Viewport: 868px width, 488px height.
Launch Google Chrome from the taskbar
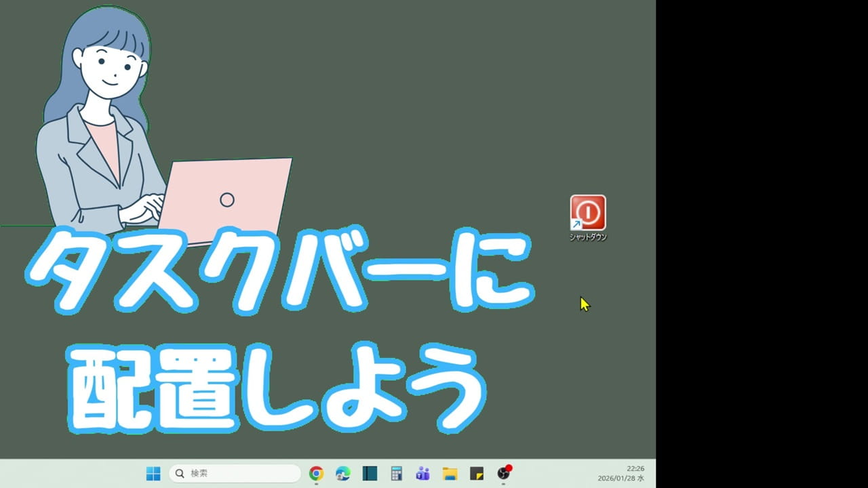click(x=317, y=474)
